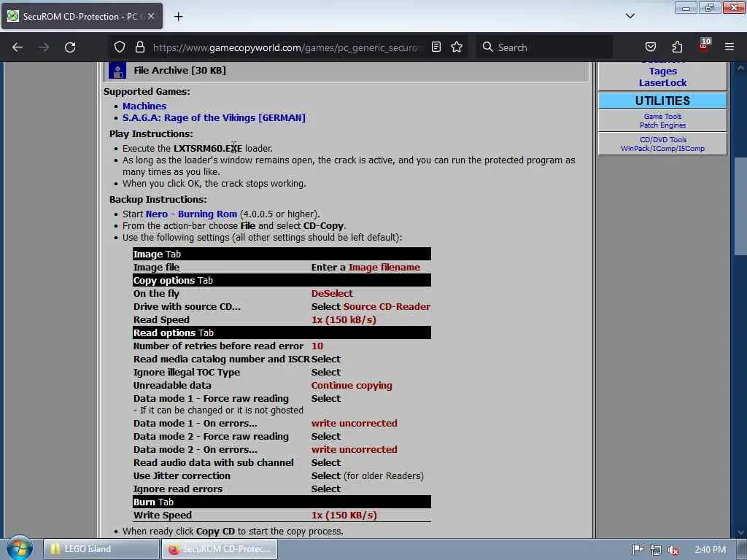The height and width of the screenshot is (560, 747).
Task: Click 'Ignore read errors' row label
Action: pyautogui.click(x=178, y=489)
